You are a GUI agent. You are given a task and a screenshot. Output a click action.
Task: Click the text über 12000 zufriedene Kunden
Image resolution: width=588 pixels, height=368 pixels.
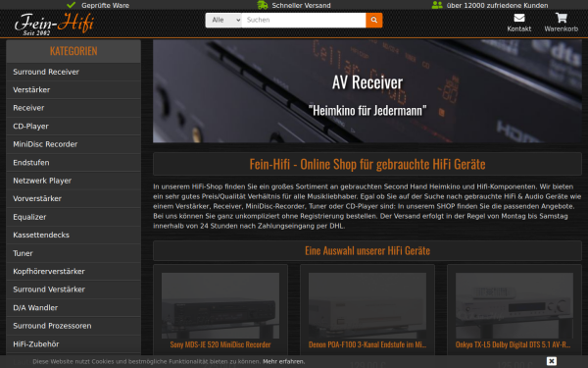point(497,5)
